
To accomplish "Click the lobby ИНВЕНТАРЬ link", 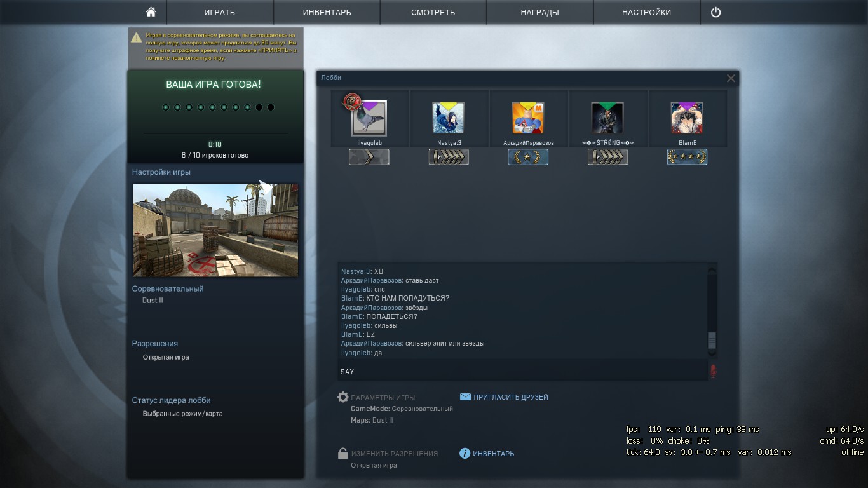I will coord(494,454).
